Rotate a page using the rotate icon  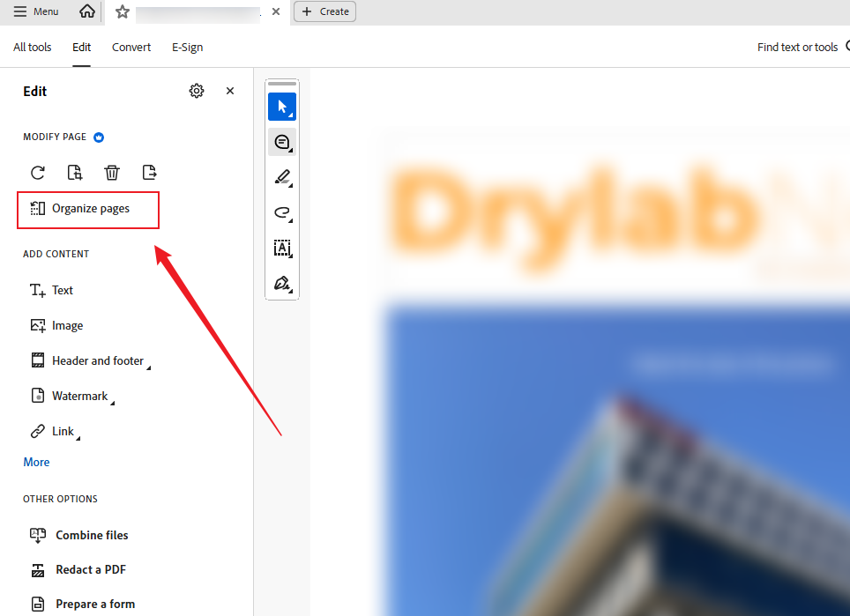37,172
